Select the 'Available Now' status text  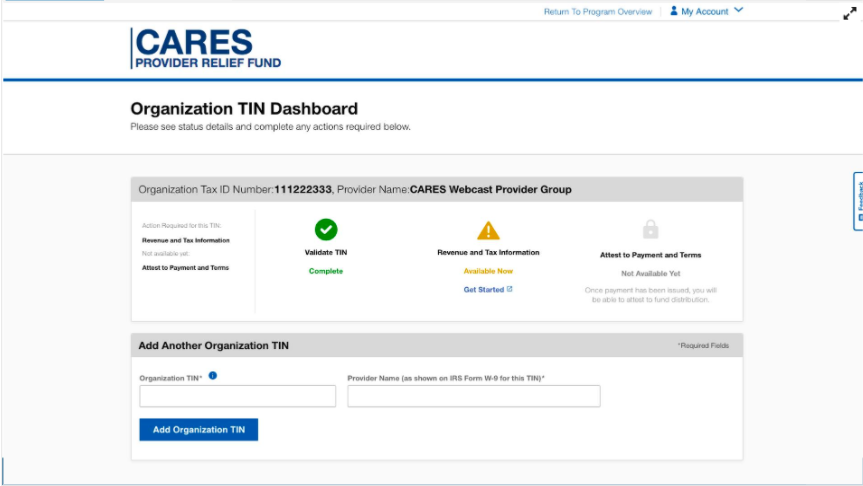point(488,271)
